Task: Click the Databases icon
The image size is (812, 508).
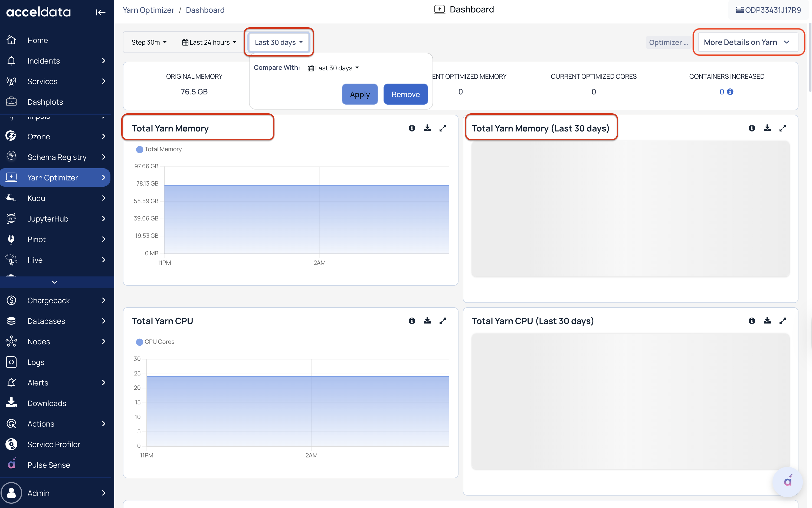Action: [11, 321]
